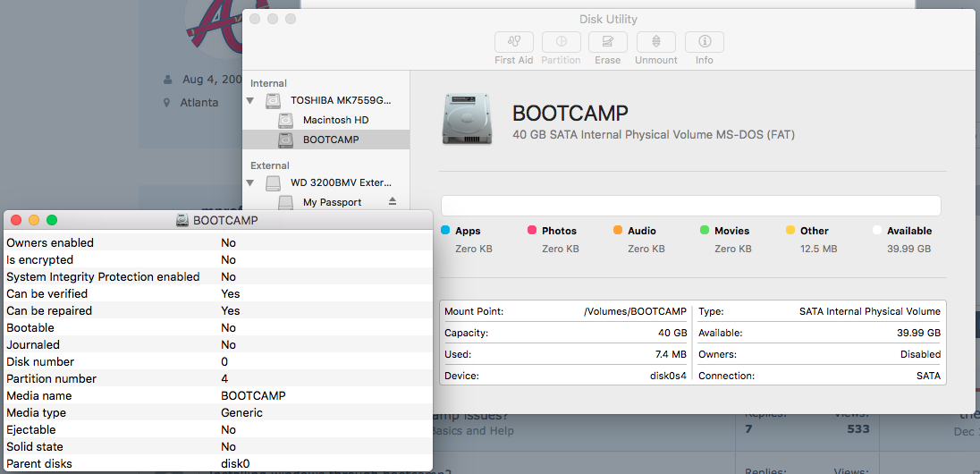Click the blue Apps color swatch
This screenshot has height=474, width=980.
(x=445, y=230)
